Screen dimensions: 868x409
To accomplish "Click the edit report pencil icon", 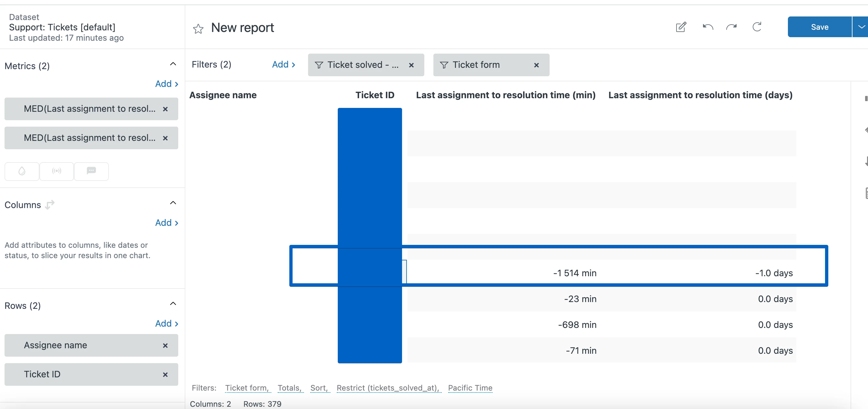I will 681,27.
